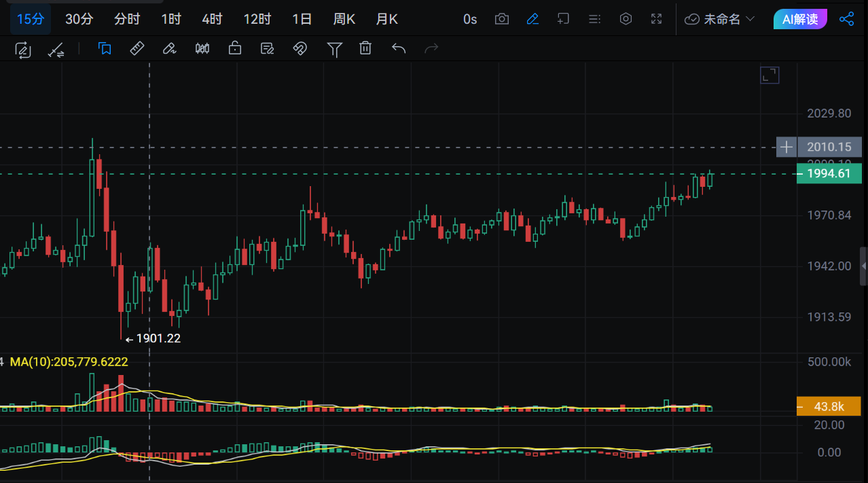Switch to the 30分 timeframe tab
Viewport: 868px width, 483px height.
(79, 19)
